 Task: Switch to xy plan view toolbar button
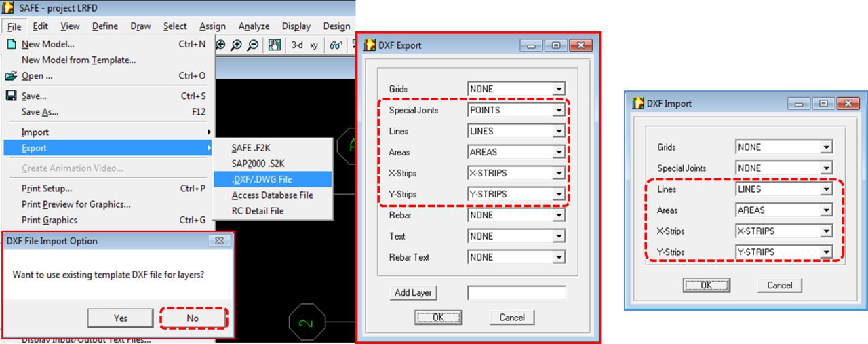coord(314,45)
